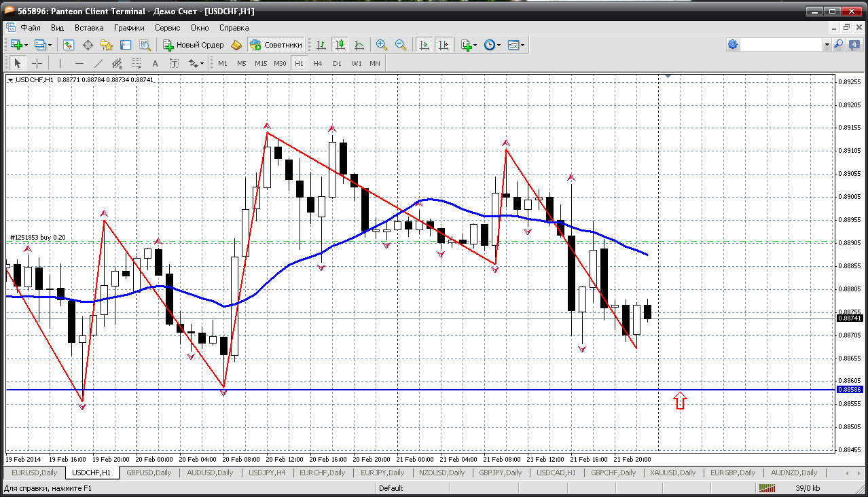Open the Market Watch window icon
Image resolution: width=868 pixels, height=497 pixels.
click(x=69, y=45)
